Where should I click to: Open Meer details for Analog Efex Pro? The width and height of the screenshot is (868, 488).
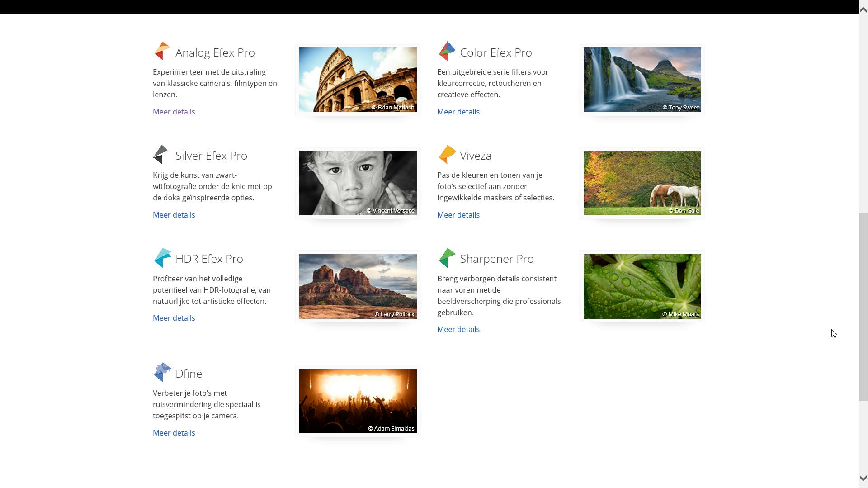[x=174, y=112]
